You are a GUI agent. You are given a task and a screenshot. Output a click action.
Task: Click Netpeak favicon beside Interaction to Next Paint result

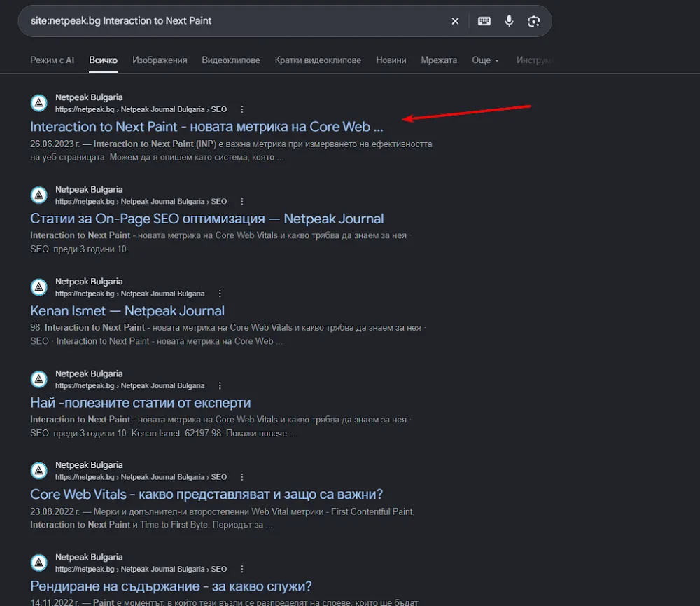click(x=38, y=103)
